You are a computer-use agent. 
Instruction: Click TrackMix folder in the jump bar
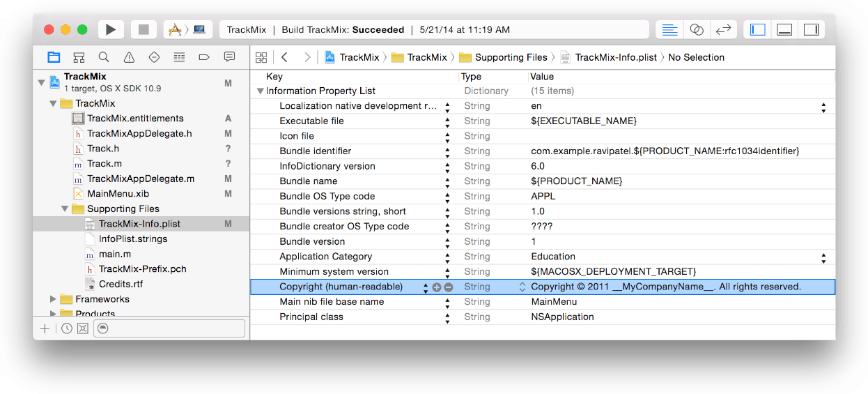419,57
